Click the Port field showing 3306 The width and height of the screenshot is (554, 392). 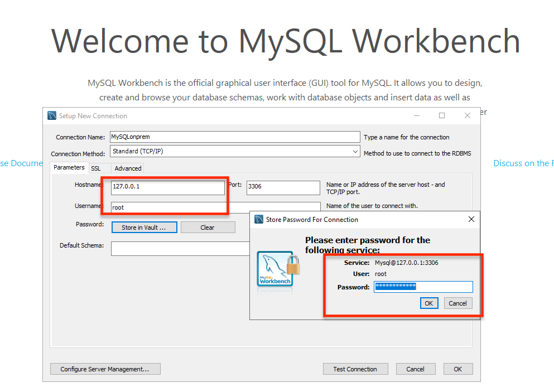(283, 187)
